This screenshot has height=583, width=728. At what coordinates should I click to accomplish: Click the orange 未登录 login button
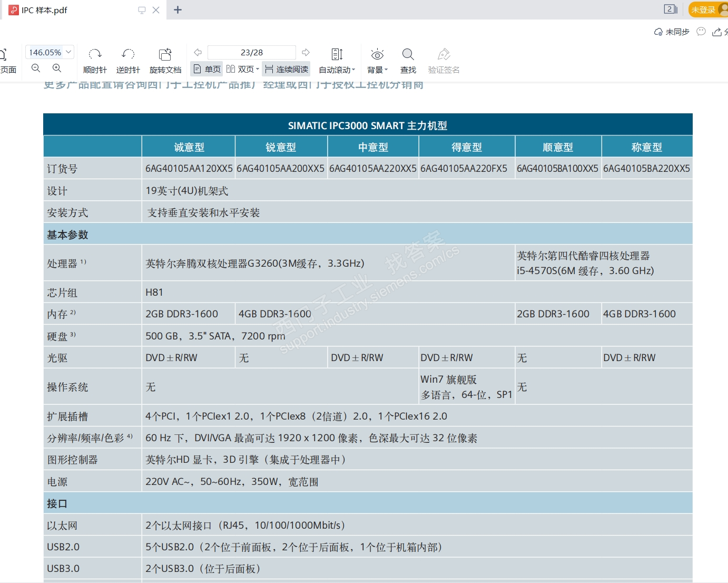coord(708,9)
